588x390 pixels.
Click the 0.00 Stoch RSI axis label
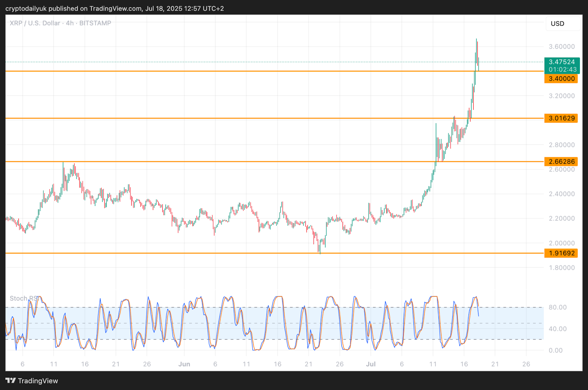[556, 350]
